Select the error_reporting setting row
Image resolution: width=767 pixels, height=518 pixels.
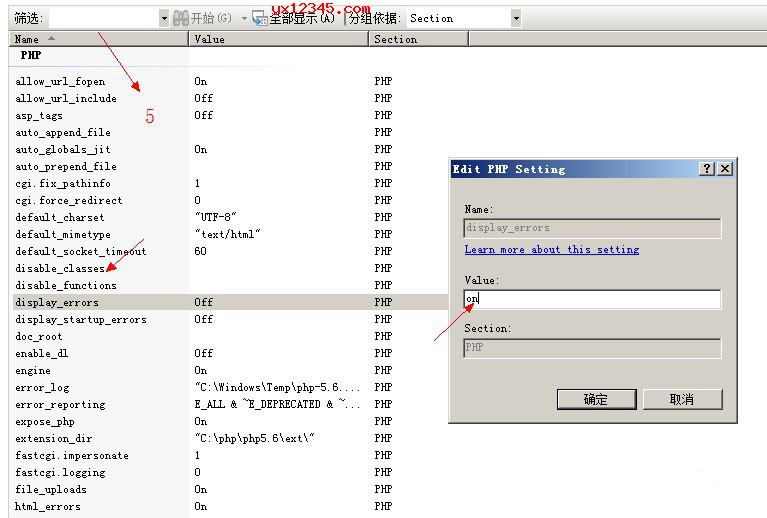[60, 404]
